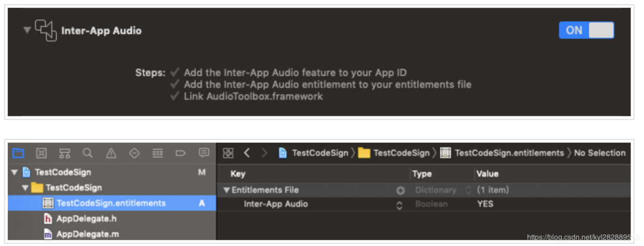
Task: Select the TestCodeSign folder breadcrumb
Action: click(394, 153)
